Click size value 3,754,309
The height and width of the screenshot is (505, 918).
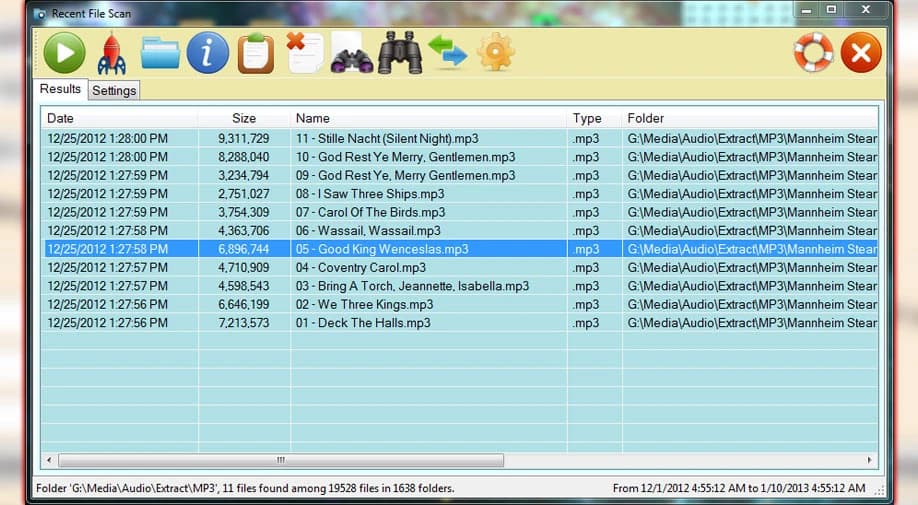pyautogui.click(x=244, y=212)
